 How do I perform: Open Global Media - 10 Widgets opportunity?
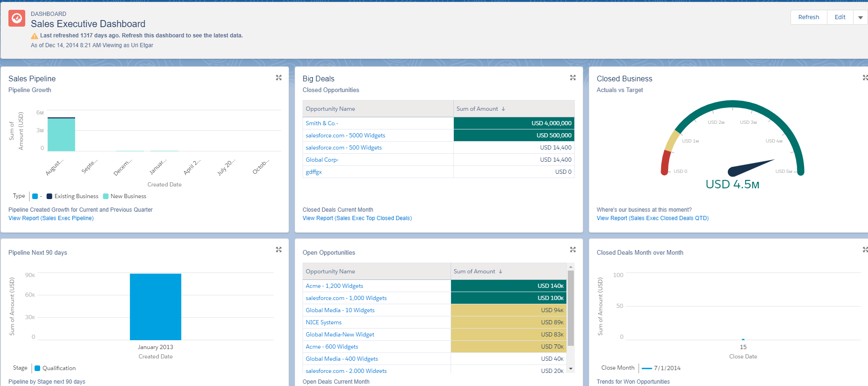coord(340,310)
